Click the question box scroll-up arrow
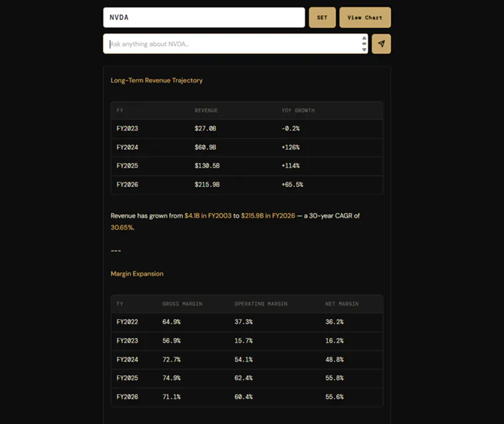 [364, 38]
